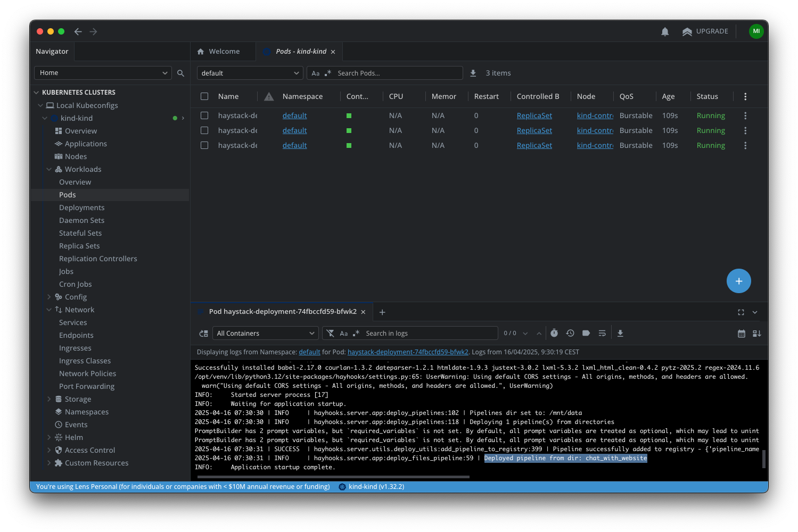The width and height of the screenshot is (798, 532).
Task: Expand the Helm section in the sidebar
Action: pos(48,437)
